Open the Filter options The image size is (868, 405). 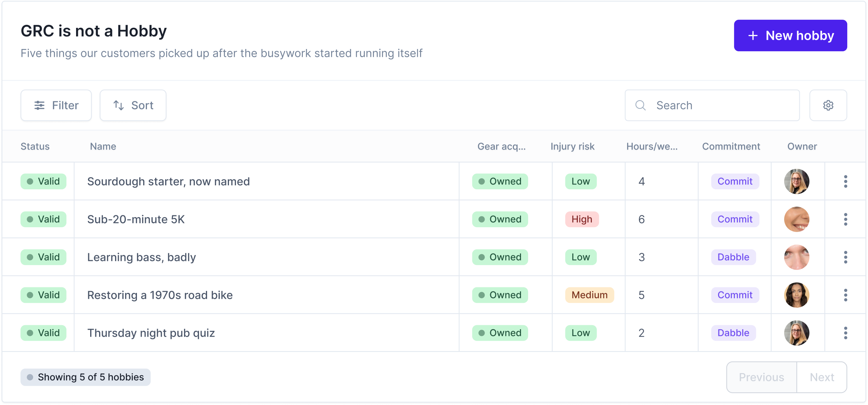(x=56, y=105)
